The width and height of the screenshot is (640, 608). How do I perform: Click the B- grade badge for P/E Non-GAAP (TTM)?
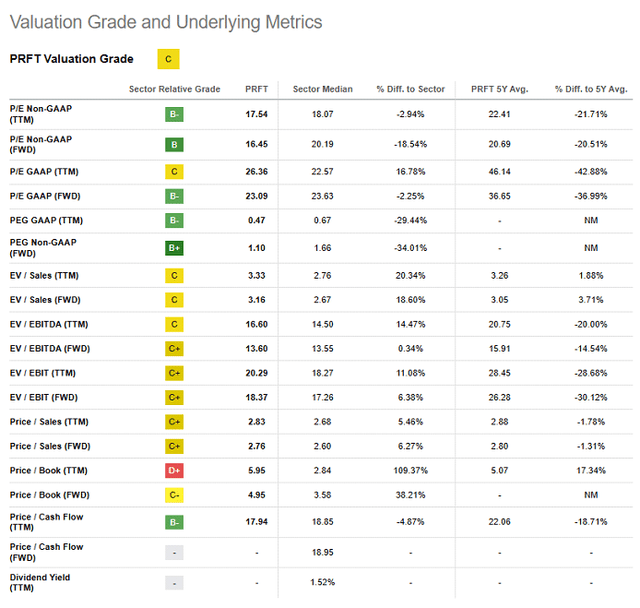pyautogui.click(x=174, y=114)
